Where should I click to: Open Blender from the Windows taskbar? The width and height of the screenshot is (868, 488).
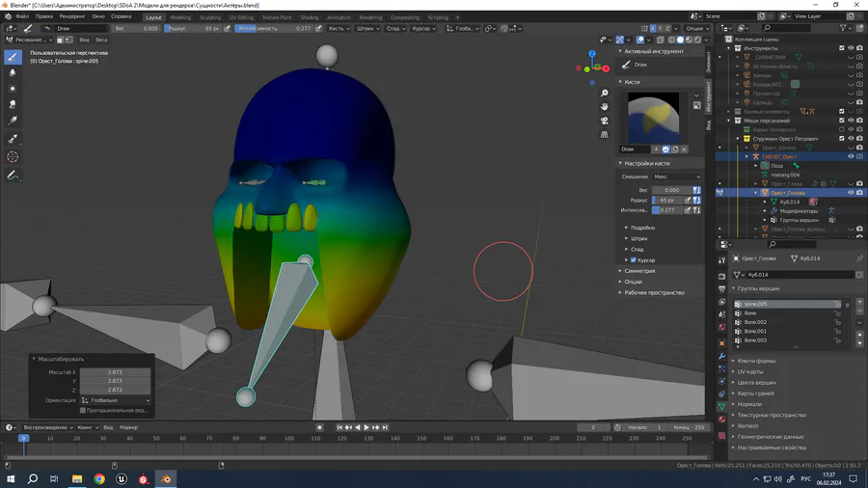pos(166,478)
